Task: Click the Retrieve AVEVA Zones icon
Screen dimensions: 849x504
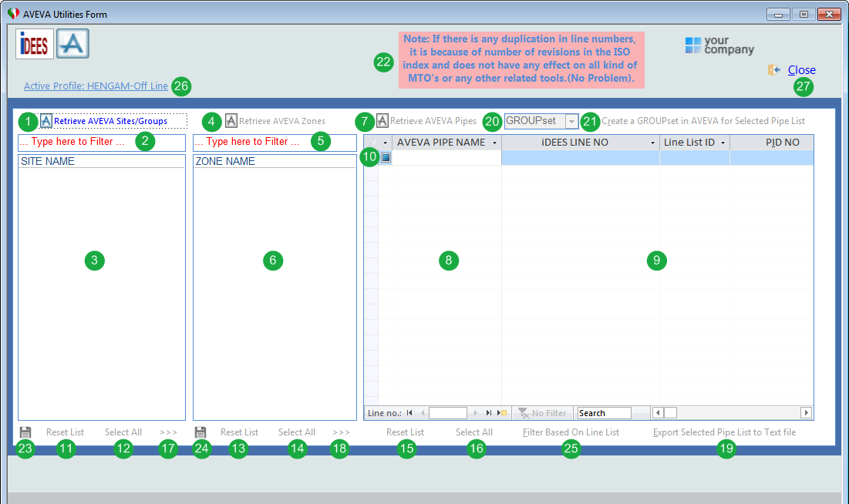Action: 231,121
